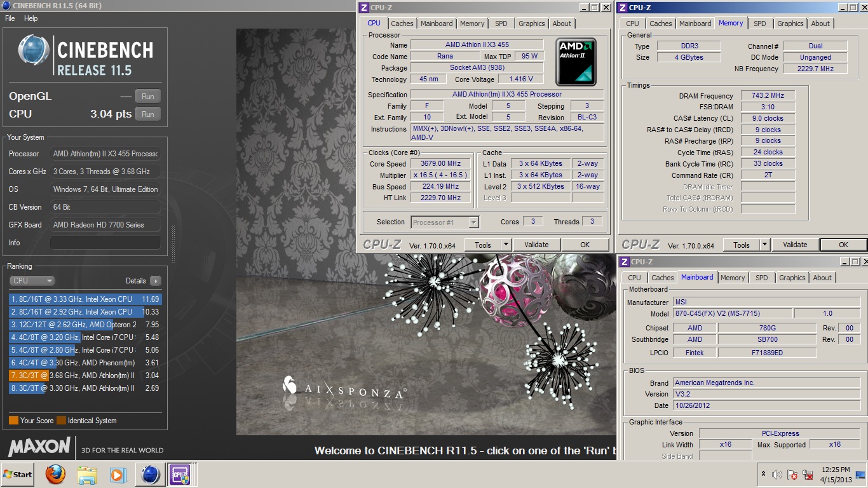Open Action Center flag tray icon
The height and width of the screenshot is (488, 868).
pyautogui.click(x=792, y=475)
